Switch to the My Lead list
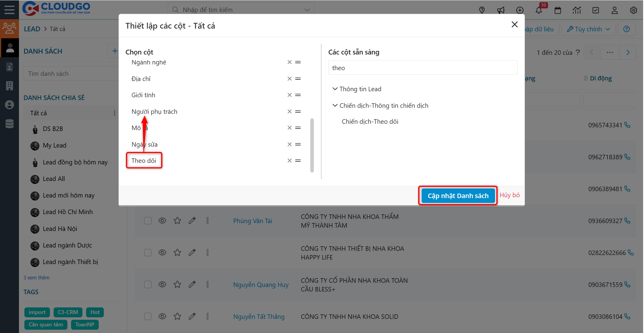 pyautogui.click(x=54, y=145)
